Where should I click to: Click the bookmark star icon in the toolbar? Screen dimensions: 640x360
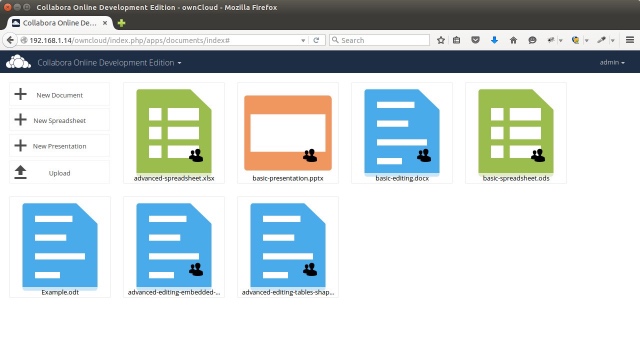(441, 40)
